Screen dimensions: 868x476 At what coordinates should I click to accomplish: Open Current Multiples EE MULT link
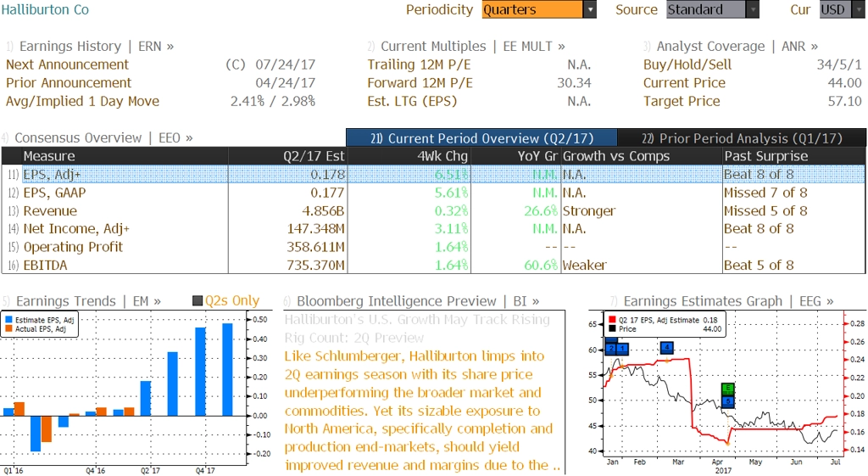coord(466,47)
